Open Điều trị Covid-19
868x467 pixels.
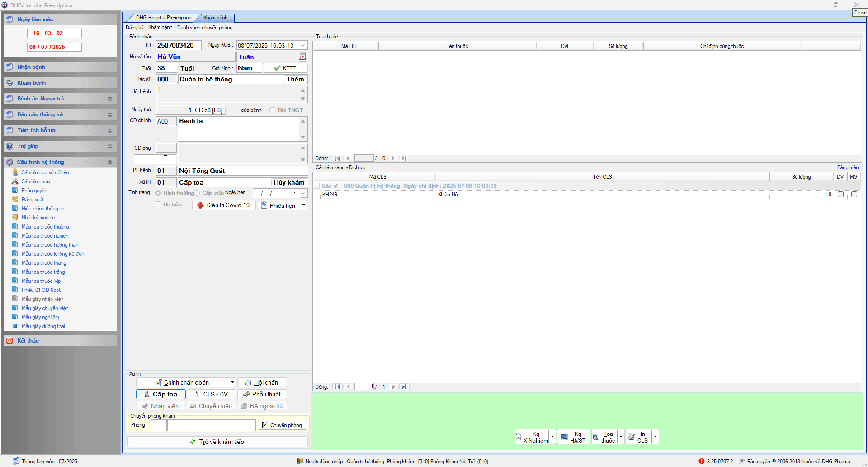224,205
